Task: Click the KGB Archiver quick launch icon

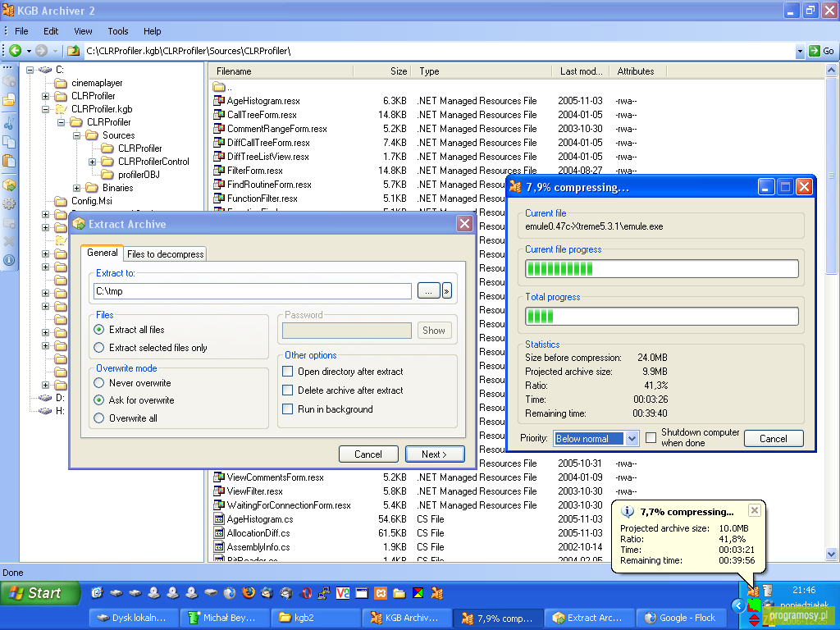Action: coord(437,592)
